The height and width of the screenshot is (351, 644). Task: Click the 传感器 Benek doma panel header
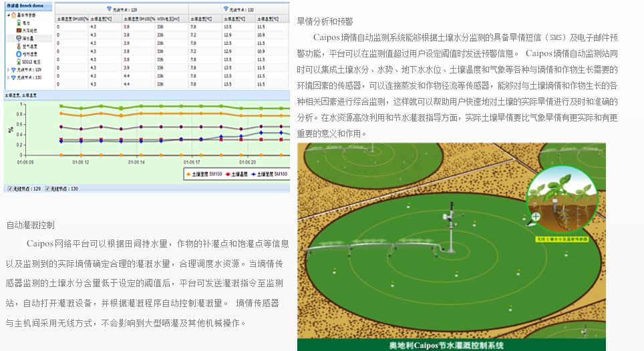(x=28, y=5)
